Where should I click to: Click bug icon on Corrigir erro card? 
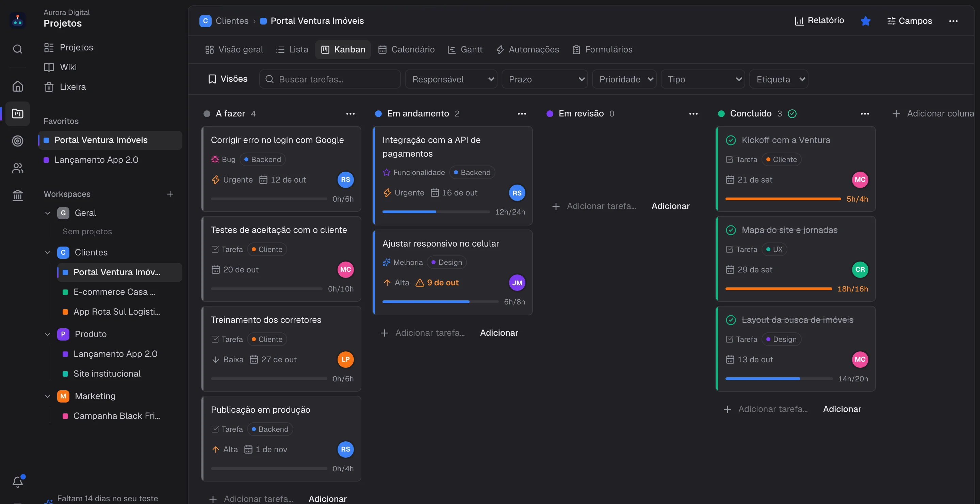[x=215, y=159]
